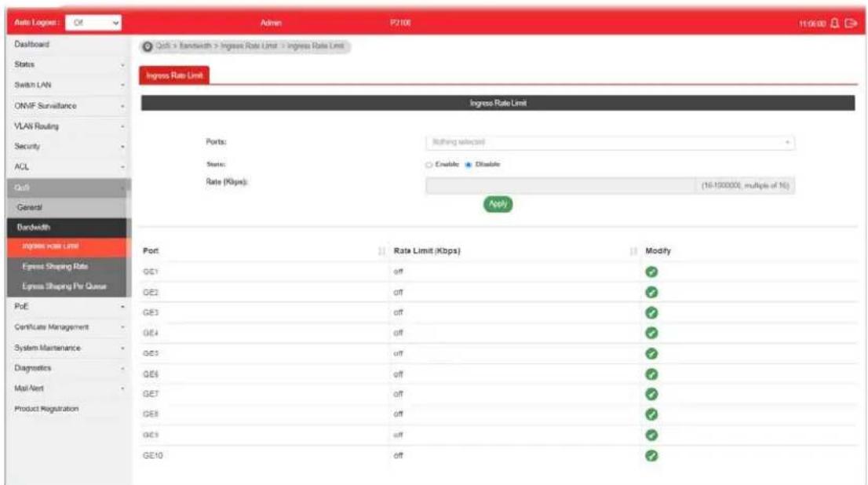Collapse the QoS sidebar menu
868x485 pixels.
click(x=68, y=188)
